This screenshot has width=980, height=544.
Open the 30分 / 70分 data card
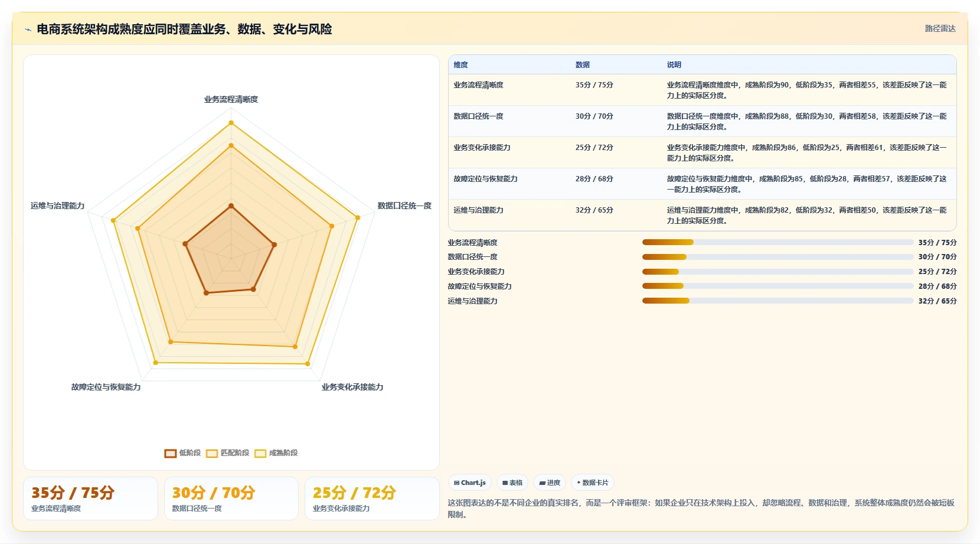point(231,499)
